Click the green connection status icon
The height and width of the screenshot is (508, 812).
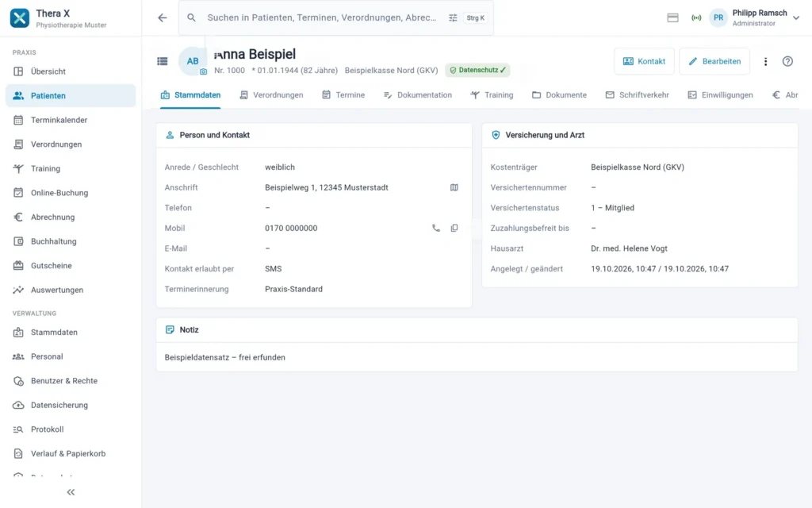tap(696, 17)
